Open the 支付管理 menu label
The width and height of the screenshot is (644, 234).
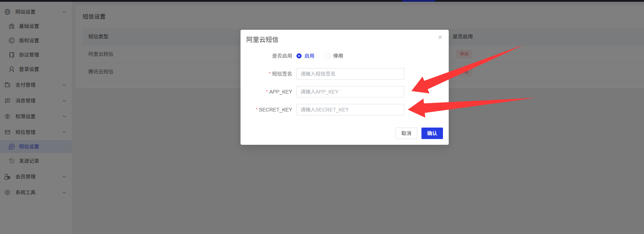[25, 85]
